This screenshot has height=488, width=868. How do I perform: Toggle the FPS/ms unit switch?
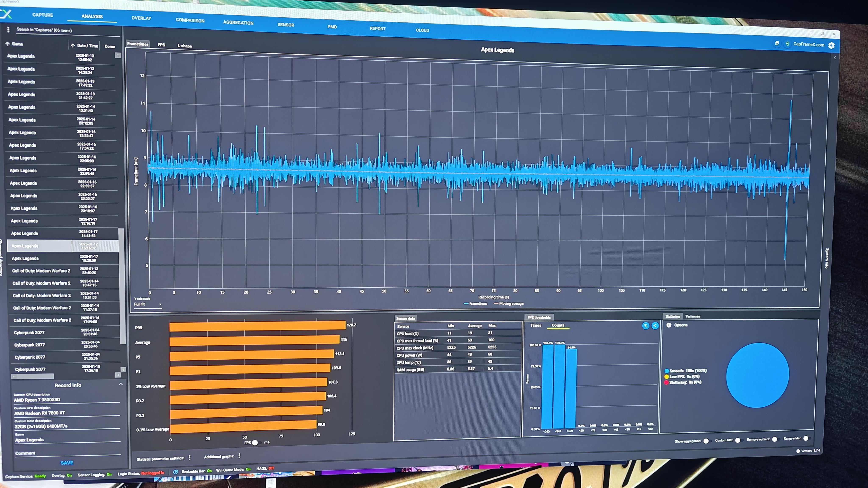(257, 442)
